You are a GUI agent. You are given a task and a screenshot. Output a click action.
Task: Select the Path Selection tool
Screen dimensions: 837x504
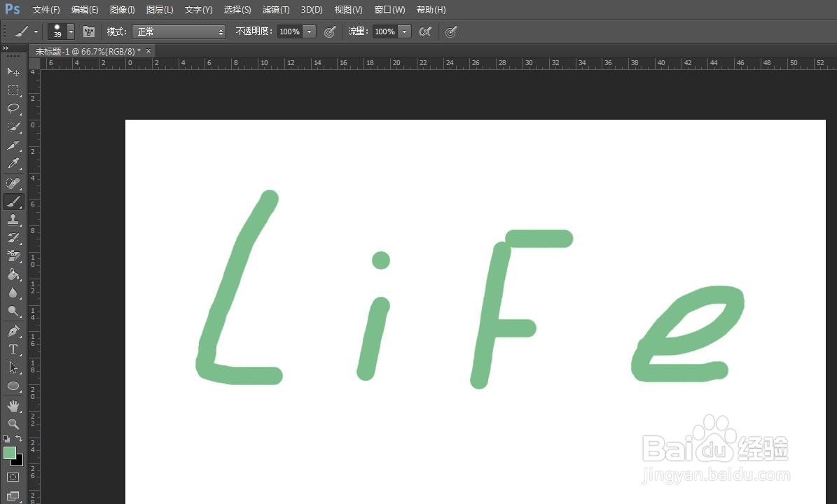(x=13, y=367)
